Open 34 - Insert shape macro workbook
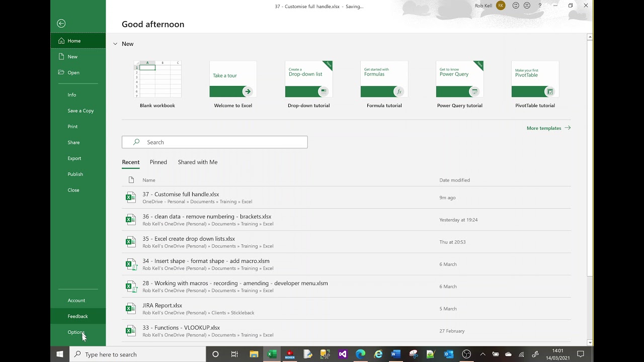This screenshot has width=644, height=362. point(346,264)
